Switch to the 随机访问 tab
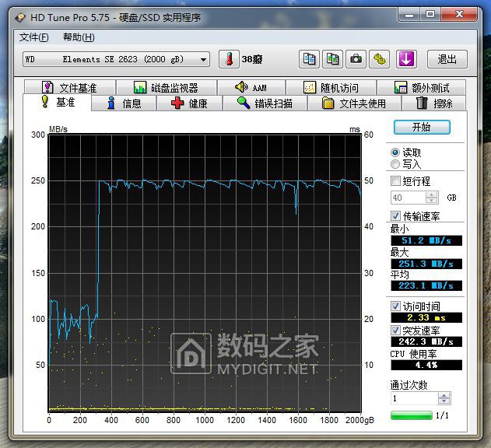Screen dimensions: 491x448 (331, 88)
